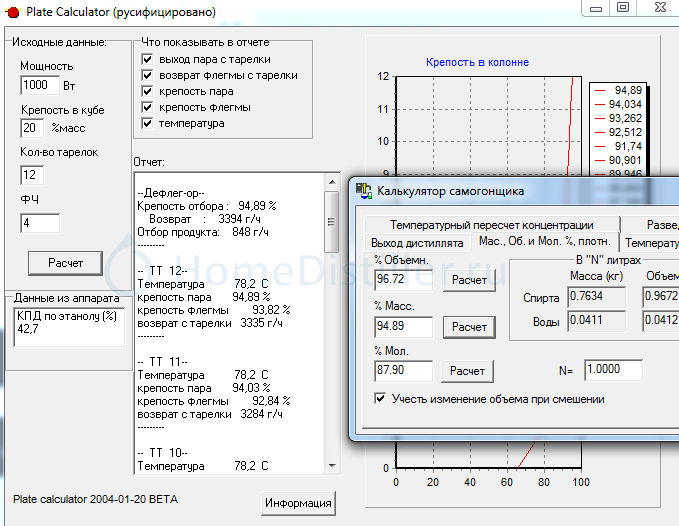Click the Мощность input field
This screenshot has height=526, width=679.
(40, 86)
